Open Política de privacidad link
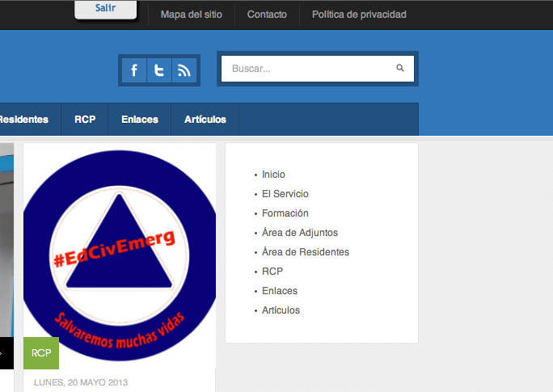This screenshot has height=392, width=553. coord(359,15)
